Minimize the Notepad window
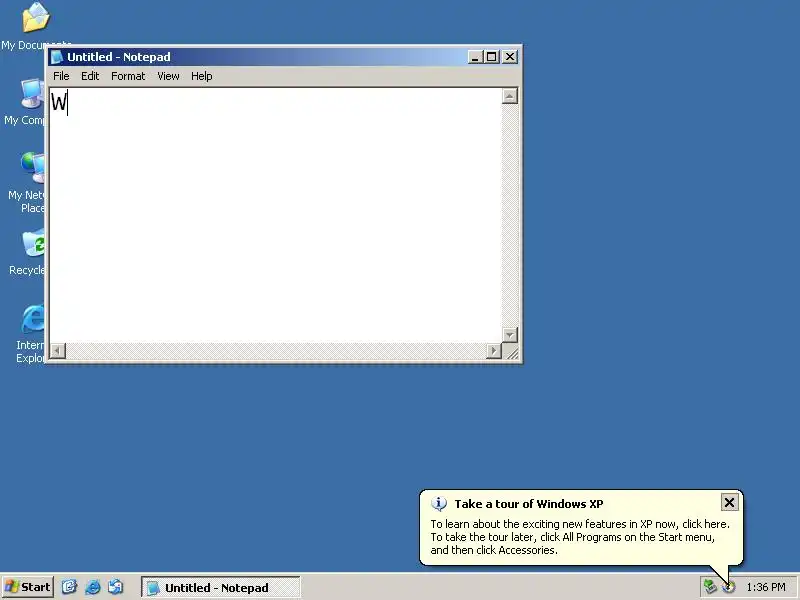The width and height of the screenshot is (800, 600). point(475,57)
